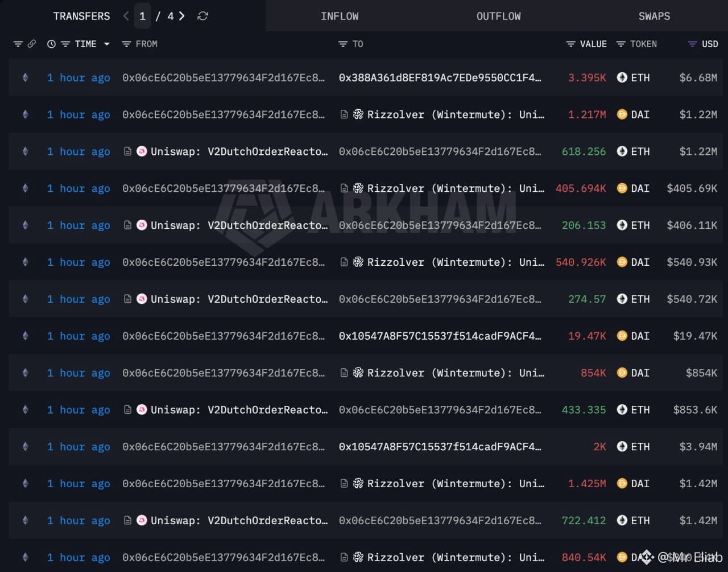This screenshot has width=728, height=572.
Task: Open the sender address in the 1.217M DAI row
Action: [x=224, y=114]
